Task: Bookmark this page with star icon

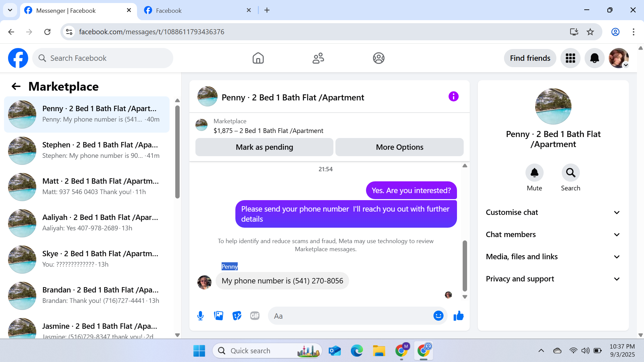Action: point(590,32)
